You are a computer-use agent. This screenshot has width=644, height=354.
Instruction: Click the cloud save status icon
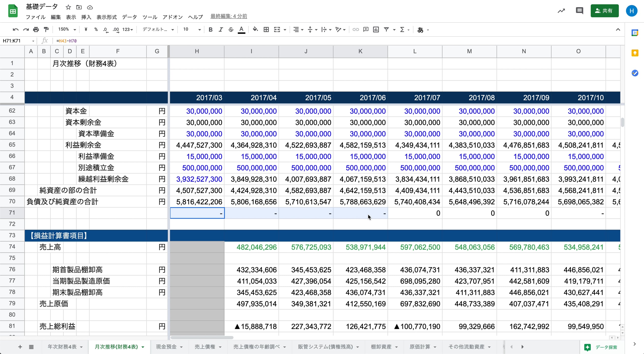tap(90, 7)
